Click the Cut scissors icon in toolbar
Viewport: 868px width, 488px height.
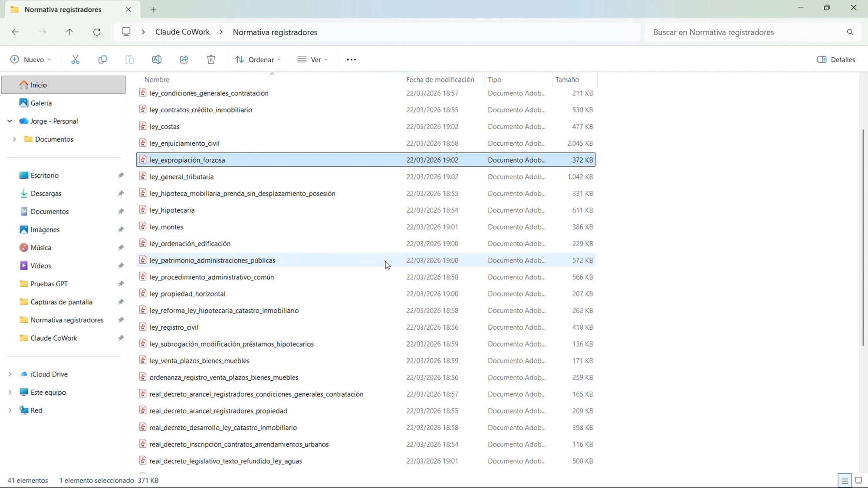coord(75,59)
